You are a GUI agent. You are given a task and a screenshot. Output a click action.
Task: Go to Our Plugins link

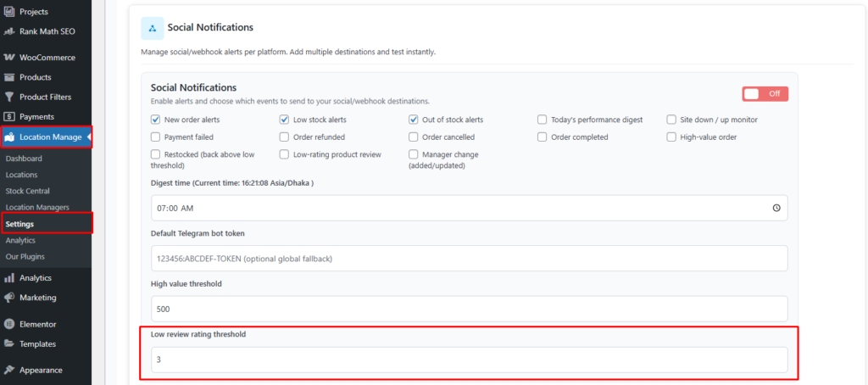click(25, 256)
